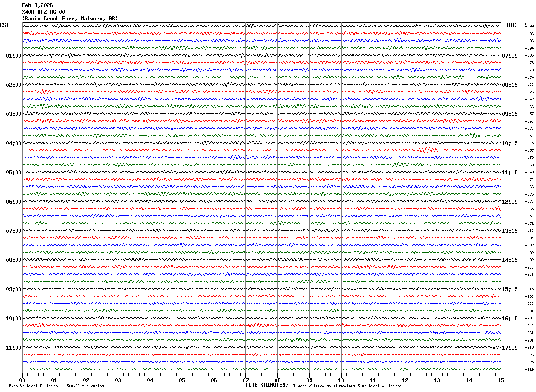The width and height of the screenshot is (536, 392).
Task: Click the DC offset value -240
Action: click(x=529, y=326)
